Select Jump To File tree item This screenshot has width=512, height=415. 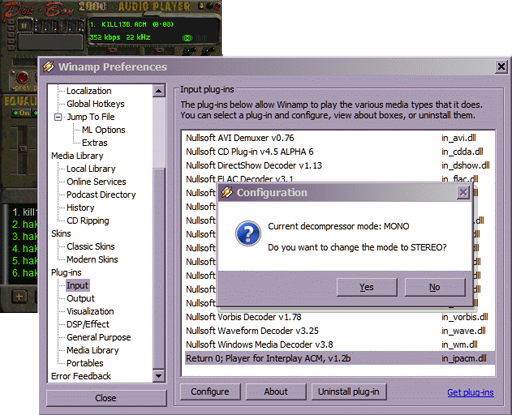(91, 117)
